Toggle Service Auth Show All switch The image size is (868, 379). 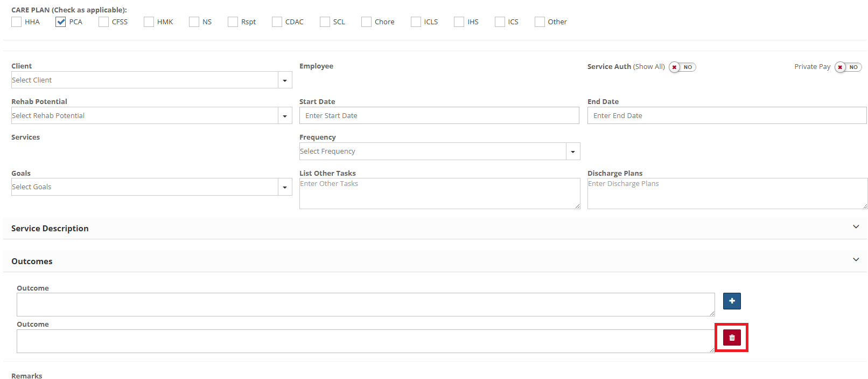coord(682,67)
